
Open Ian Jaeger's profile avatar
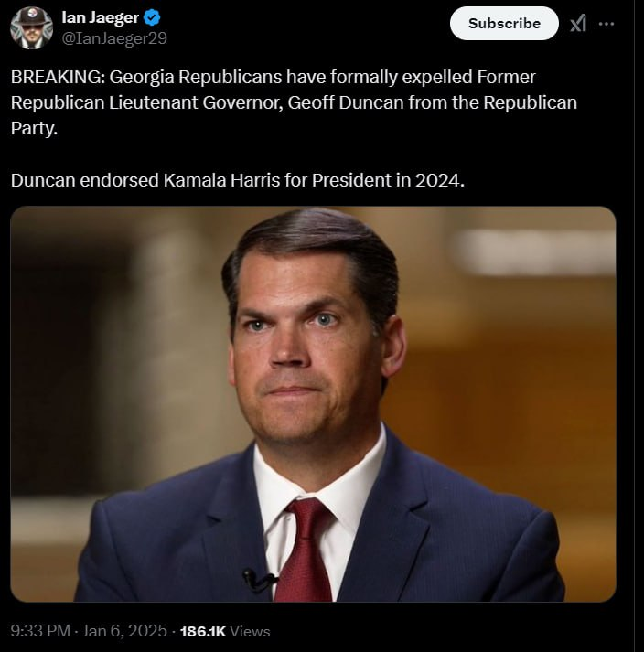coord(31,27)
